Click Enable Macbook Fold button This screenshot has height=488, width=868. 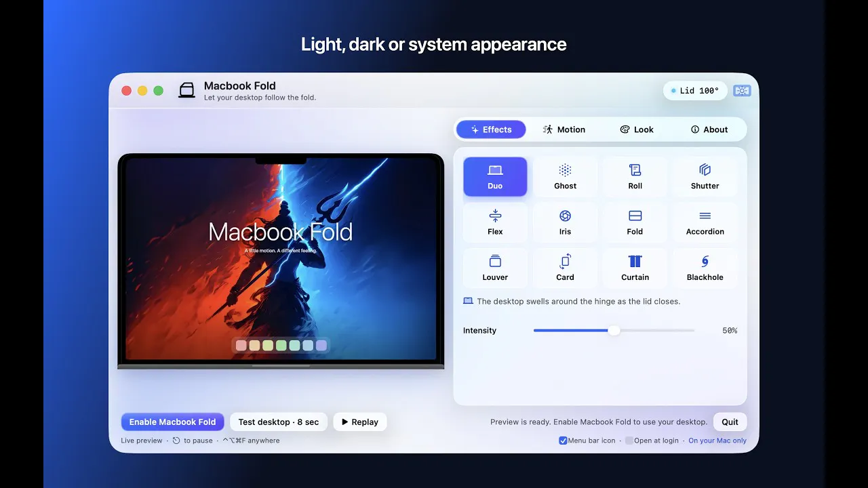172,422
